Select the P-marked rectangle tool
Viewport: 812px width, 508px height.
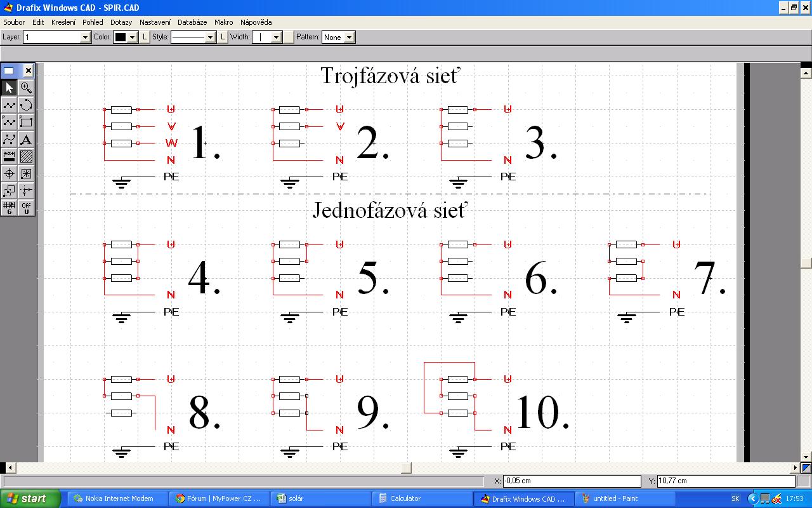click(26, 122)
